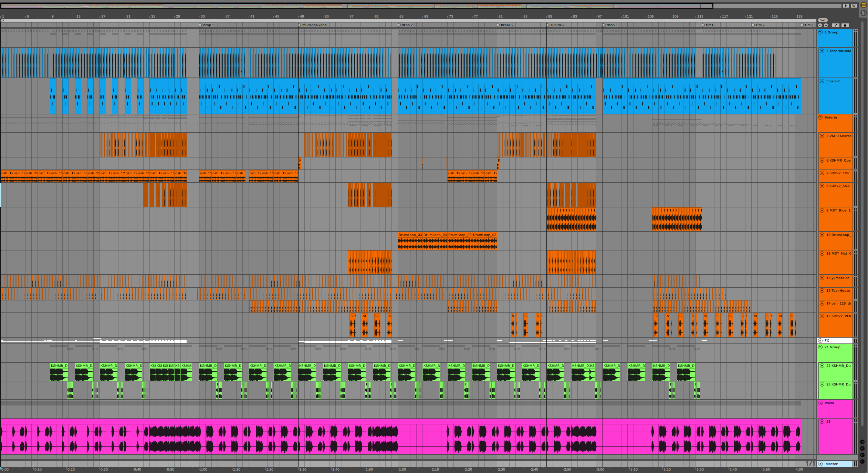Toggle the Mixer (M) section button
This screenshot has height=473, width=868.
click(x=862, y=455)
